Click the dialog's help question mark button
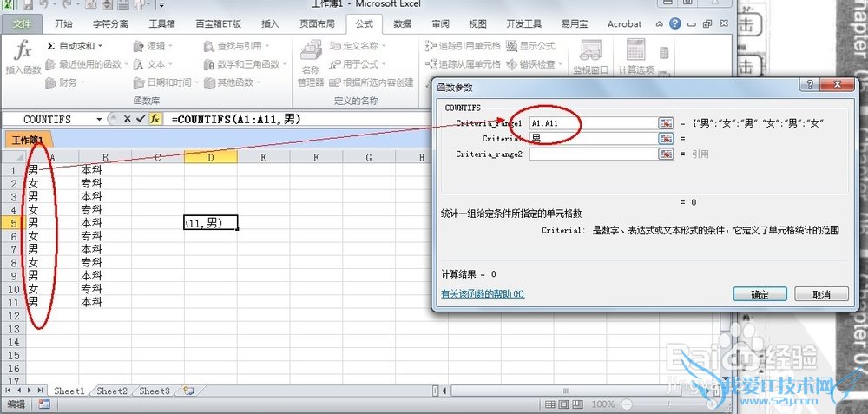 point(810,85)
